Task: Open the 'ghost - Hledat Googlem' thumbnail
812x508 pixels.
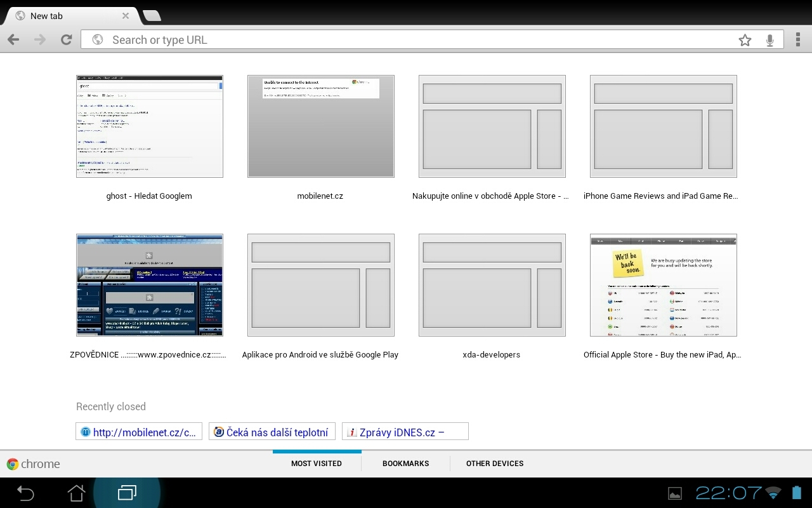Action: click(149, 125)
